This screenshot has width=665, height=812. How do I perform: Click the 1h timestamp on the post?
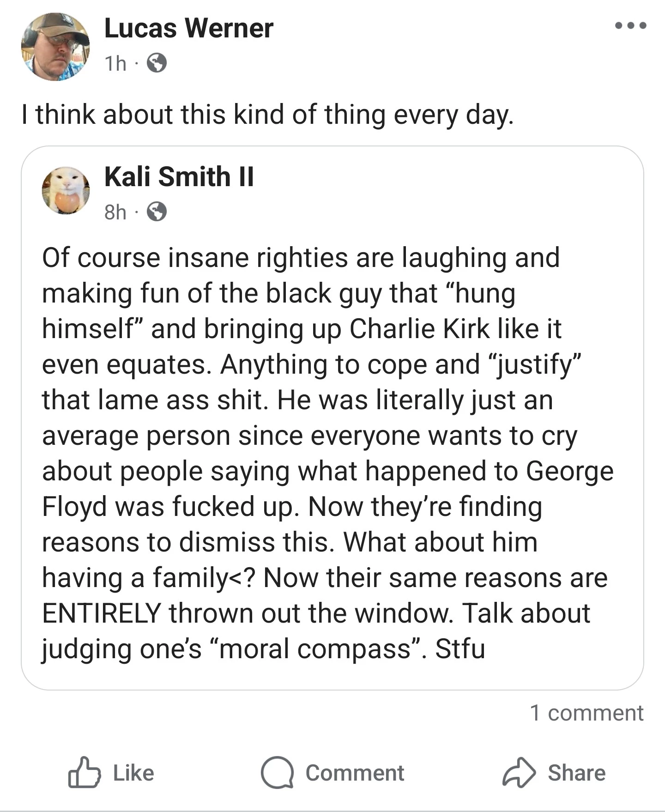tap(115, 64)
